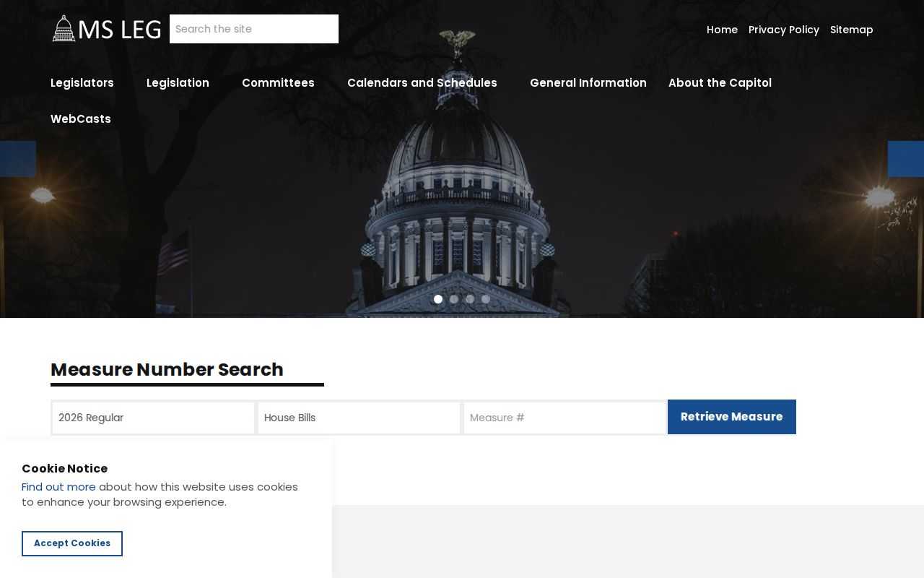Select the fourth carousel dot
Viewport: 924px width, 578px height.
486,299
